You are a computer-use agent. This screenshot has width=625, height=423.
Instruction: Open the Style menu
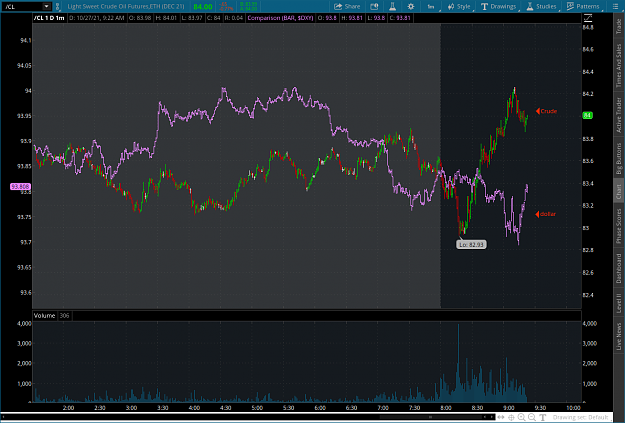point(459,6)
